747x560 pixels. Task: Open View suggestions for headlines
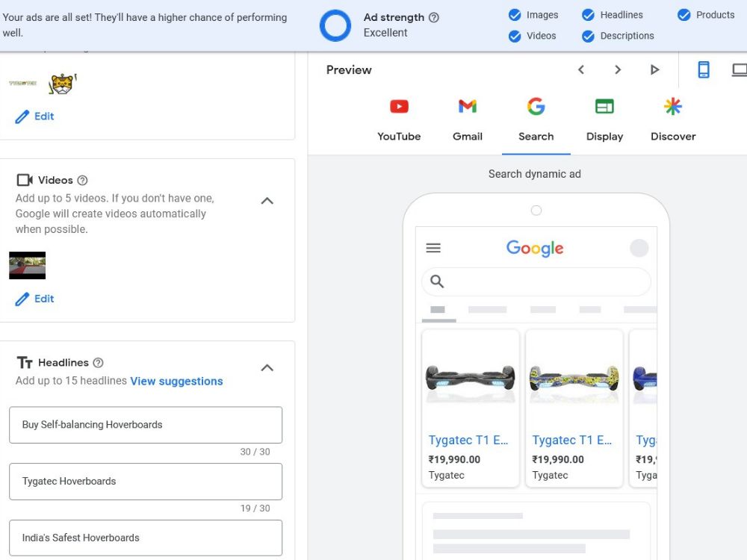(x=176, y=381)
